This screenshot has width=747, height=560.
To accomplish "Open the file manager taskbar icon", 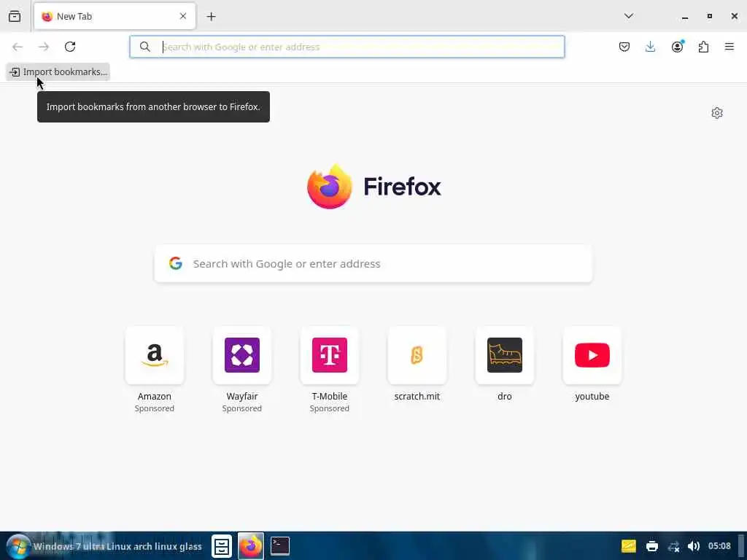I will [222, 546].
